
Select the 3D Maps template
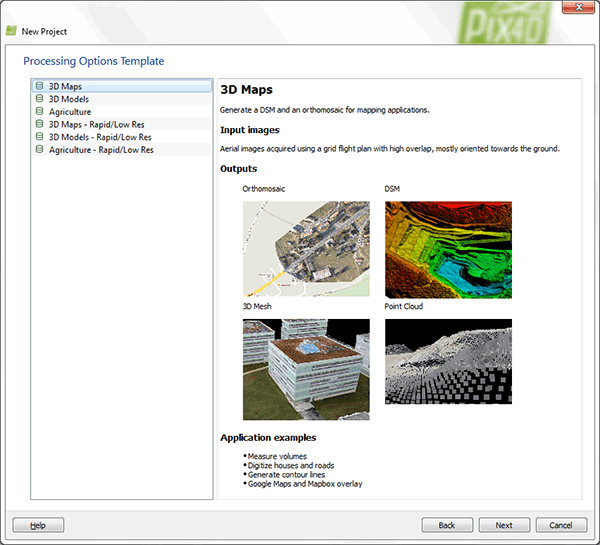click(x=66, y=87)
